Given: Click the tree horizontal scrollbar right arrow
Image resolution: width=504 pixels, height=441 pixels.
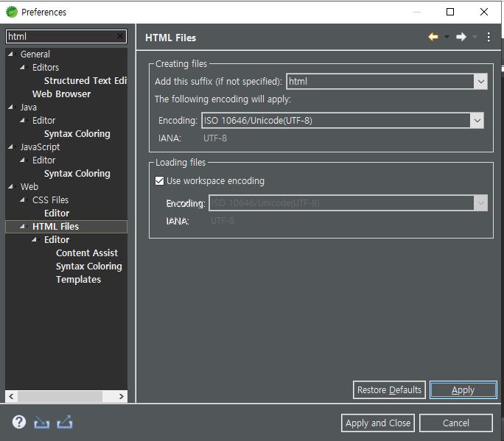Looking at the screenshot, I should coord(122,397).
